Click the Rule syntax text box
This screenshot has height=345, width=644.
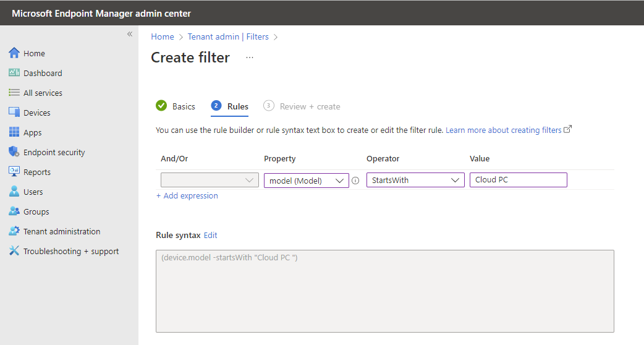385,291
